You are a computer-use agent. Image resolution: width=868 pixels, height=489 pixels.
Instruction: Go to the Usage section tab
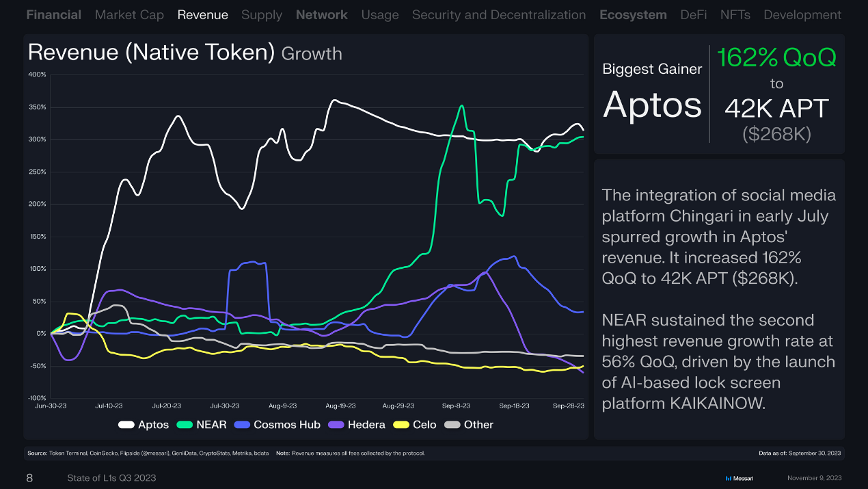[379, 14]
